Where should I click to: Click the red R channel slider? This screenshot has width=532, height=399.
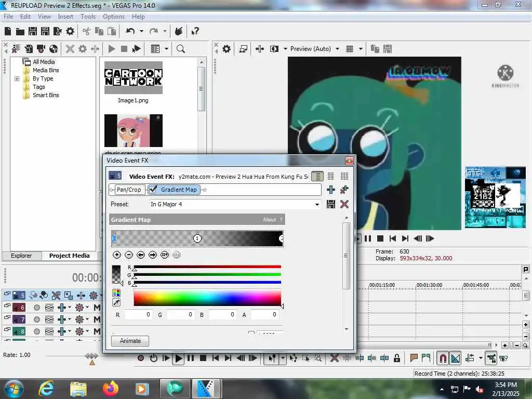pyautogui.click(x=207, y=267)
